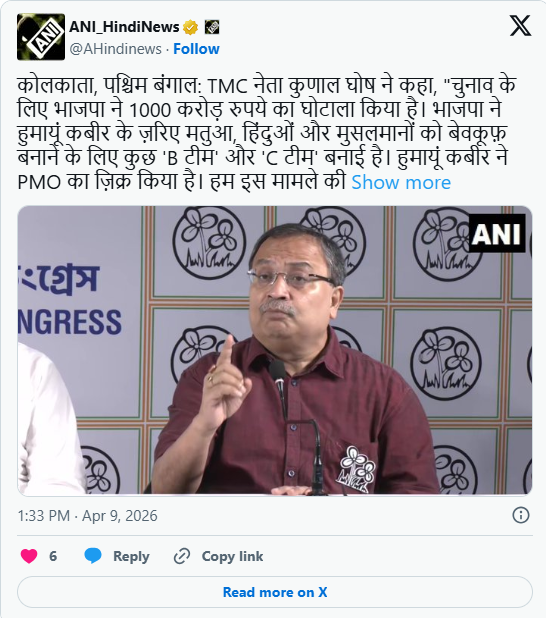Click the like count of 6
This screenshot has width=546, height=618.
[53, 556]
